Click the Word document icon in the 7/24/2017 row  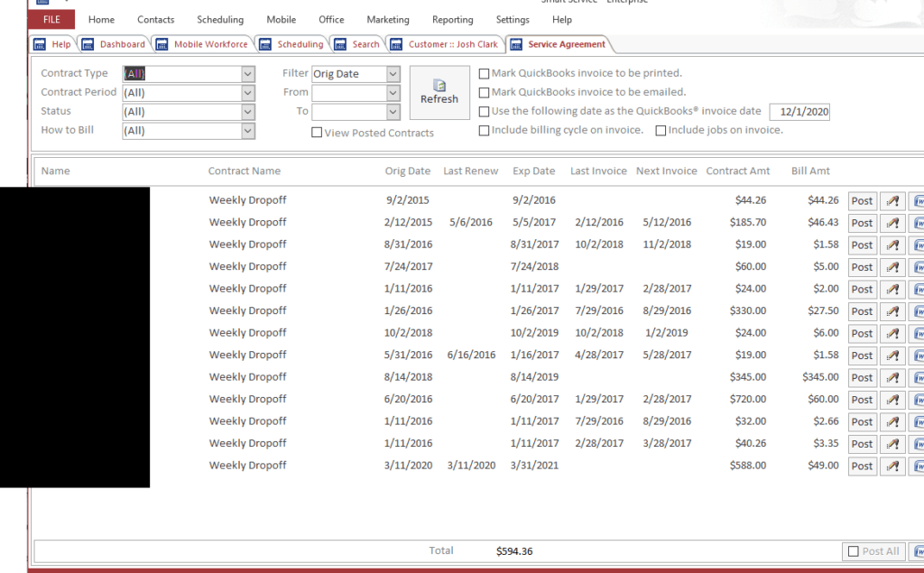917,267
